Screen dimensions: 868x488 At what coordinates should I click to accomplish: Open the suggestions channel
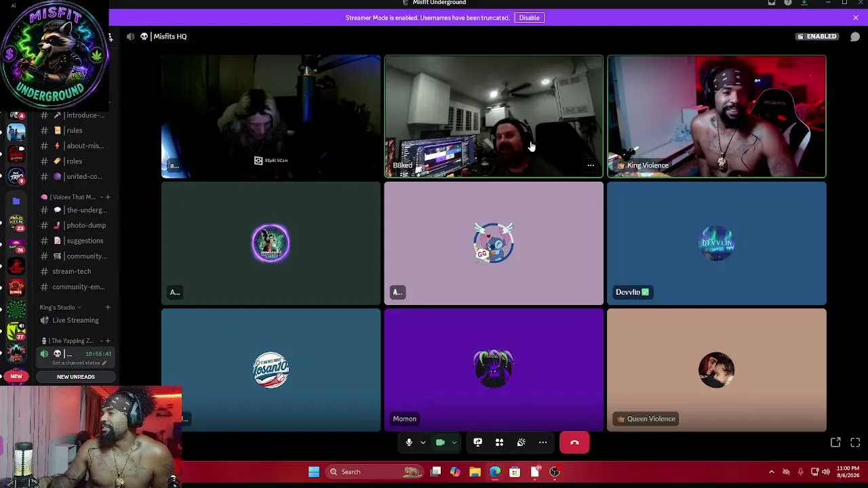tap(72, 241)
